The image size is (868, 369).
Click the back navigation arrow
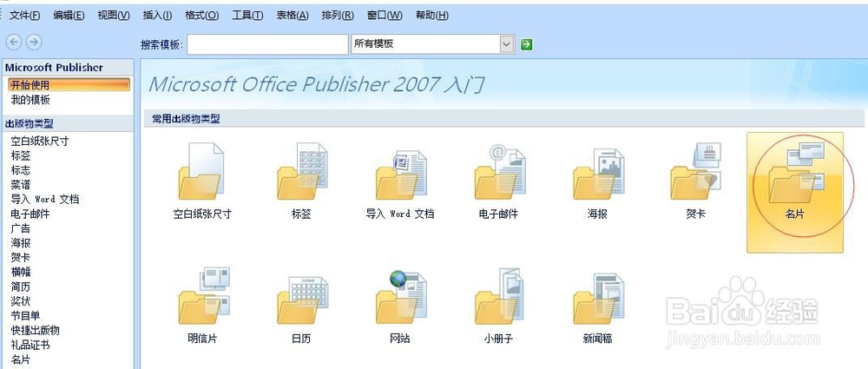pos(13,42)
